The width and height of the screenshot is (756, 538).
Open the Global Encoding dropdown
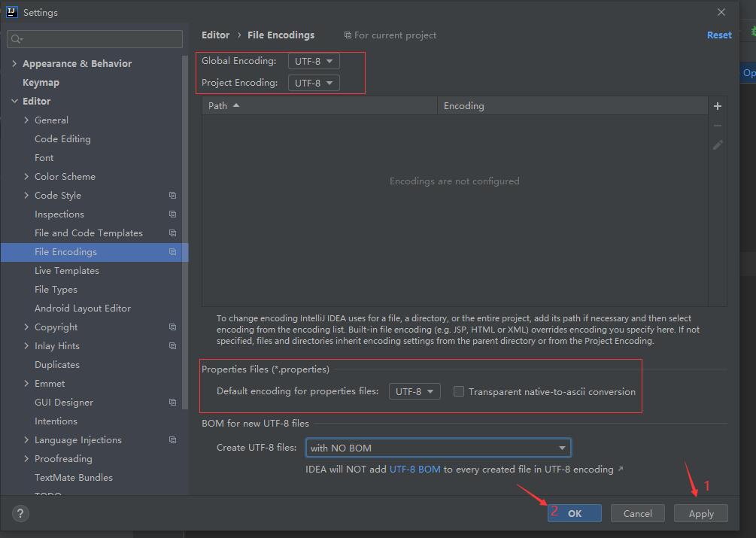tap(314, 61)
